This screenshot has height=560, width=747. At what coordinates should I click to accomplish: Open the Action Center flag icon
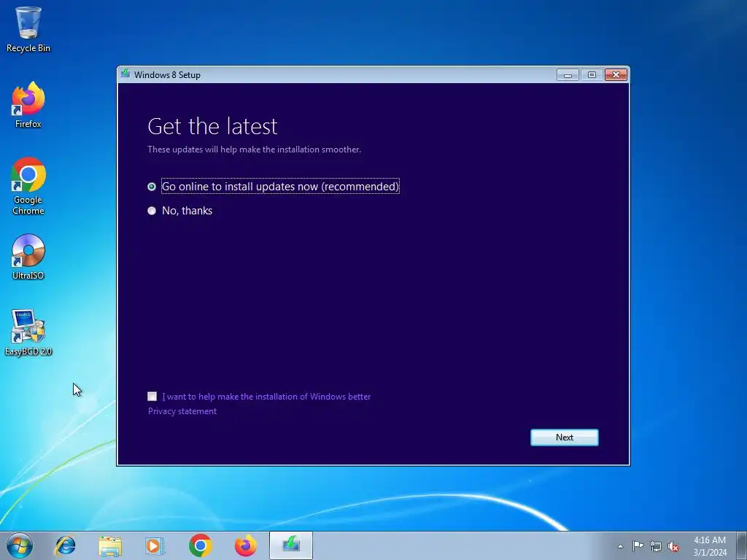[638, 546]
